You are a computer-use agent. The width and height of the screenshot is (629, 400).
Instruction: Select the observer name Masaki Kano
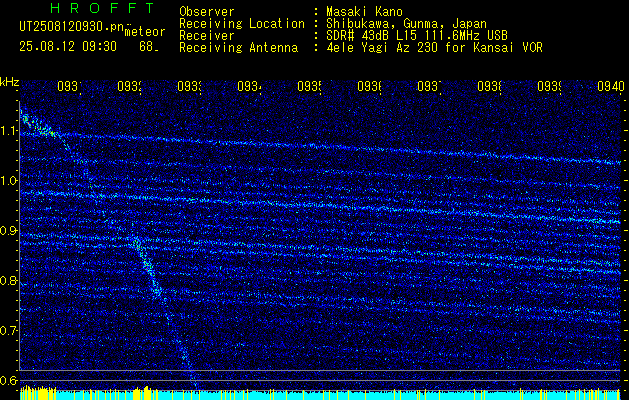(x=364, y=11)
